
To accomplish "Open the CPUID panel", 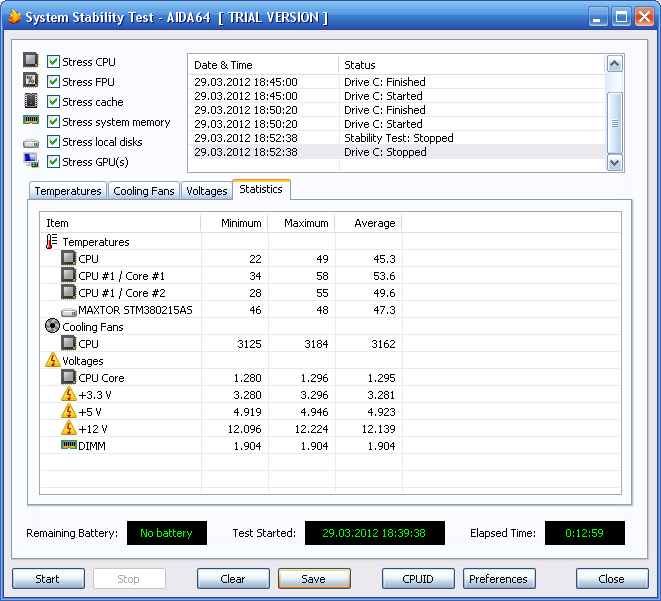I will [418, 579].
